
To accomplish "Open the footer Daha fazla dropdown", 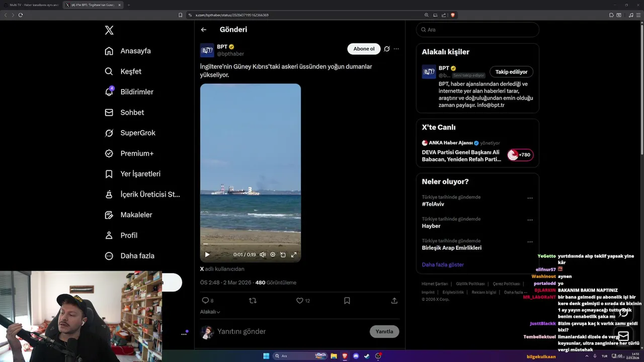I will [515, 292].
